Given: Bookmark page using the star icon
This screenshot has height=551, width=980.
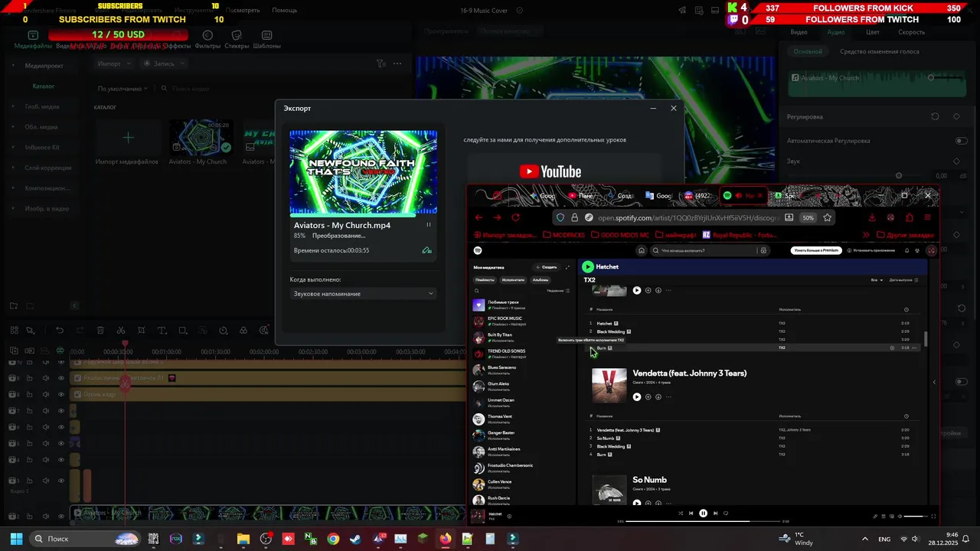Looking at the screenshot, I should (828, 217).
